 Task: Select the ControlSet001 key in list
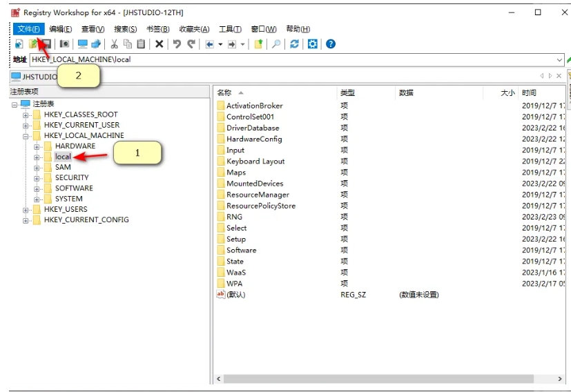point(250,117)
